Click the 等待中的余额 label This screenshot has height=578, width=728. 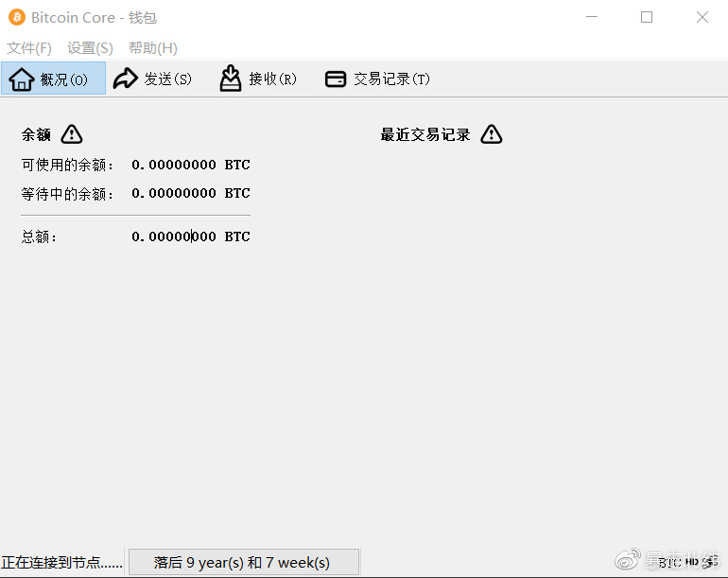point(67,193)
